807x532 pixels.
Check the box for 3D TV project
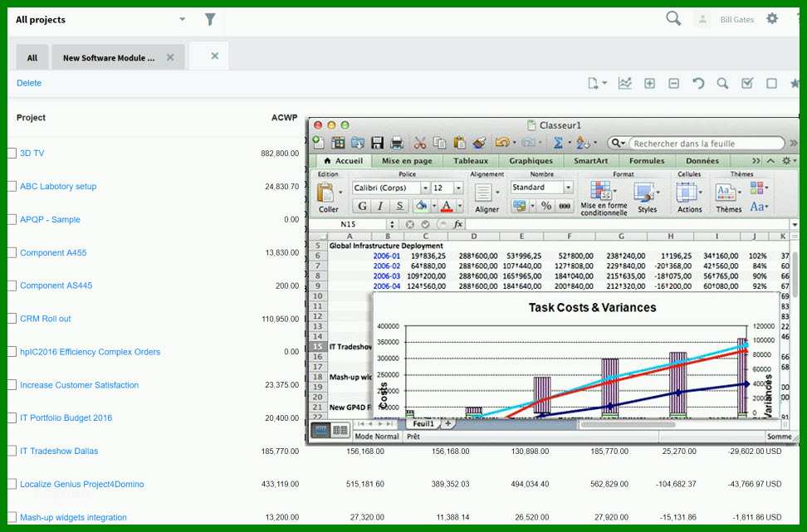(x=12, y=154)
